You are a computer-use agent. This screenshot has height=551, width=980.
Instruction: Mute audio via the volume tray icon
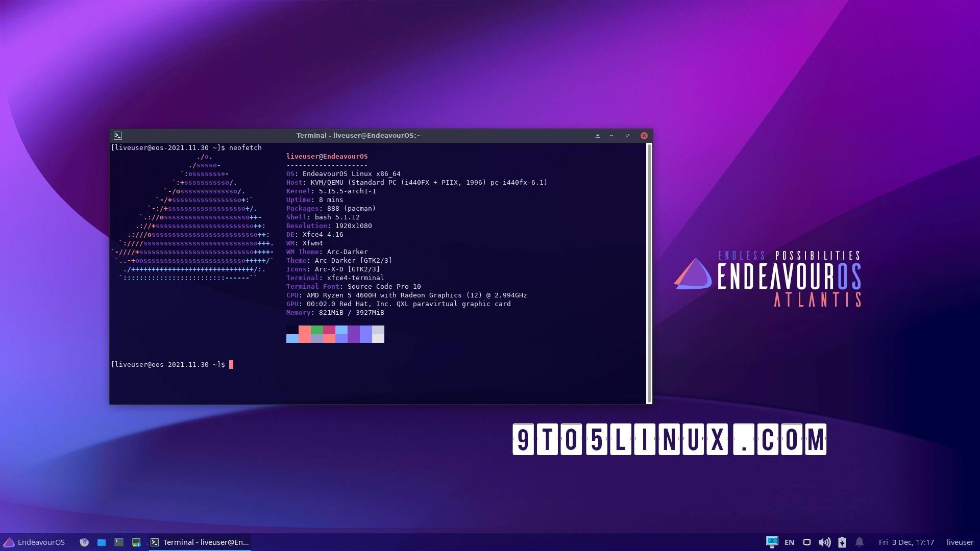point(825,542)
